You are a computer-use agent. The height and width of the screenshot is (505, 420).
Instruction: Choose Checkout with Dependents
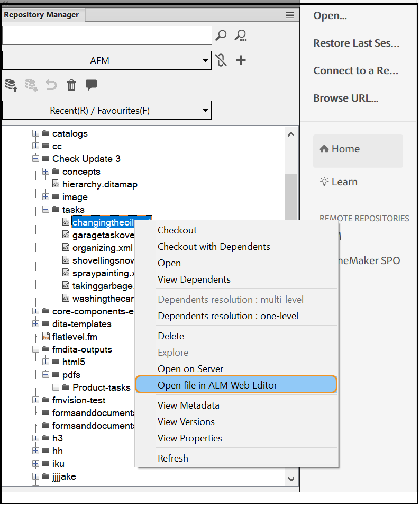(x=214, y=247)
